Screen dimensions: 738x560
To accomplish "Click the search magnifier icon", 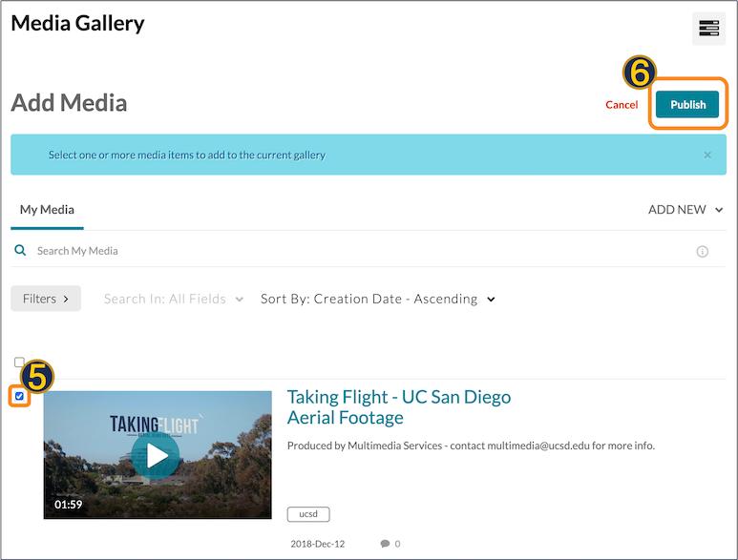I will pyautogui.click(x=20, y=250).
